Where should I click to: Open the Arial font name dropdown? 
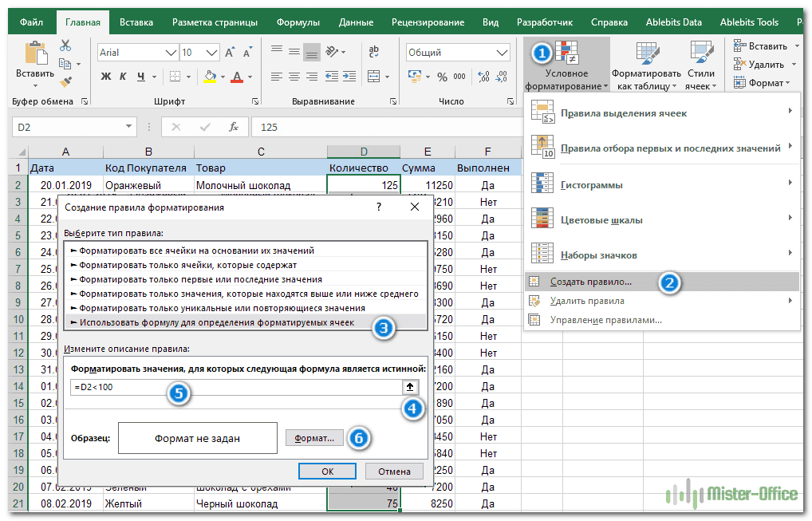coord(170,53)
